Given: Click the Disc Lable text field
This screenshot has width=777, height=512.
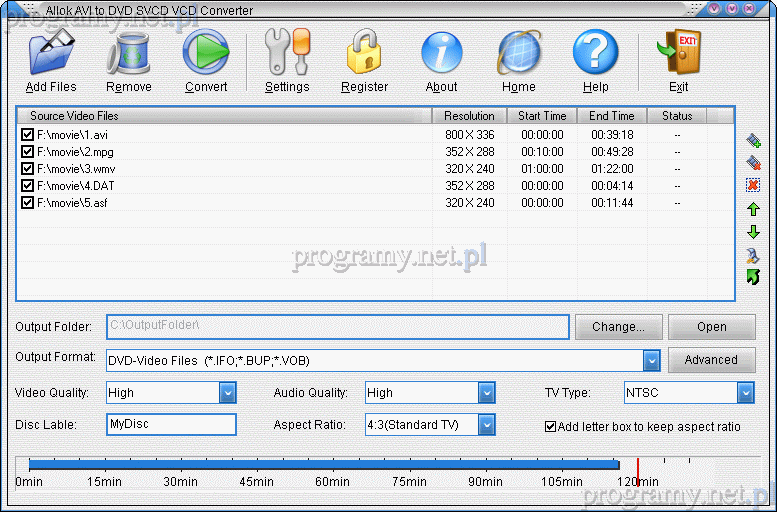Looking at the screenshot, I should (171, 425).
